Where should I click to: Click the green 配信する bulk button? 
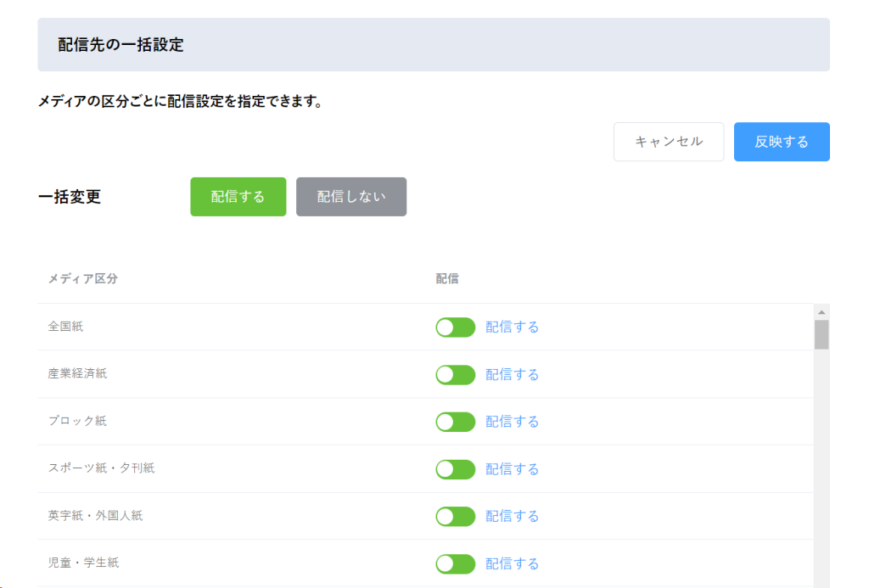point(238,197)
